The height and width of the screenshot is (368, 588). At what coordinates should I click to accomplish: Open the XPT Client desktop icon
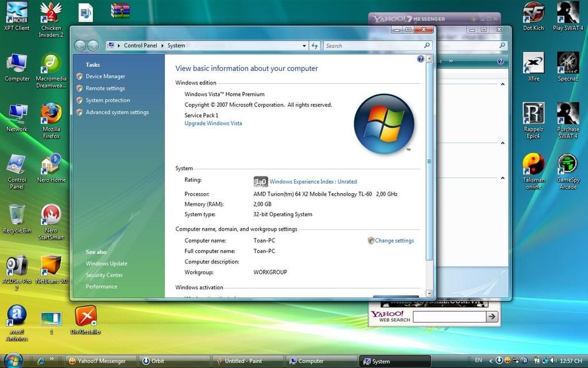point(17,16)
